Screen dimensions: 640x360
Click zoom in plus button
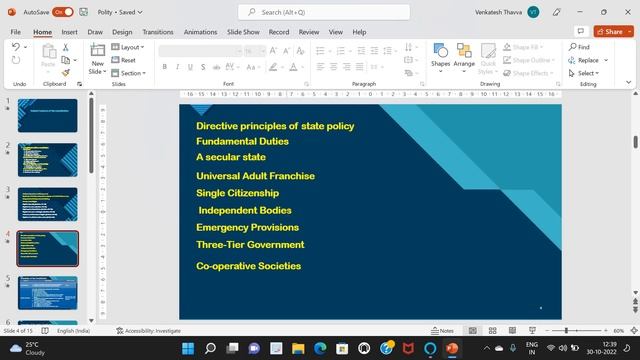[606, 331]
